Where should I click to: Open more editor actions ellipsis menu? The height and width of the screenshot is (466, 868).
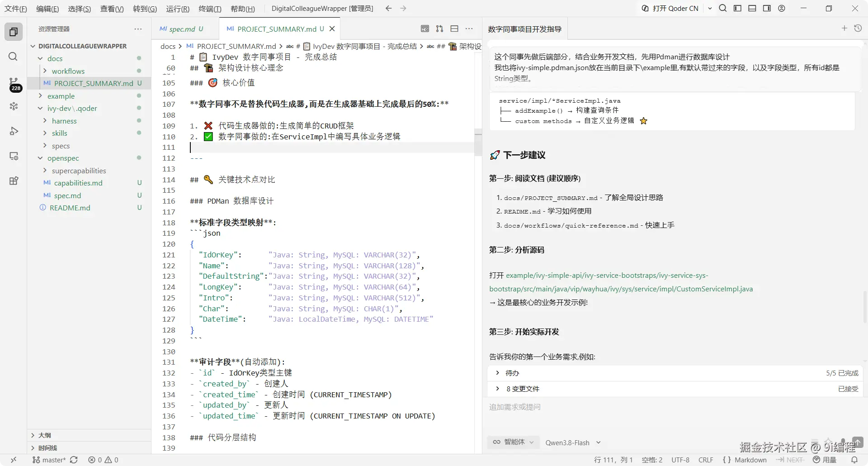point(469,29)
